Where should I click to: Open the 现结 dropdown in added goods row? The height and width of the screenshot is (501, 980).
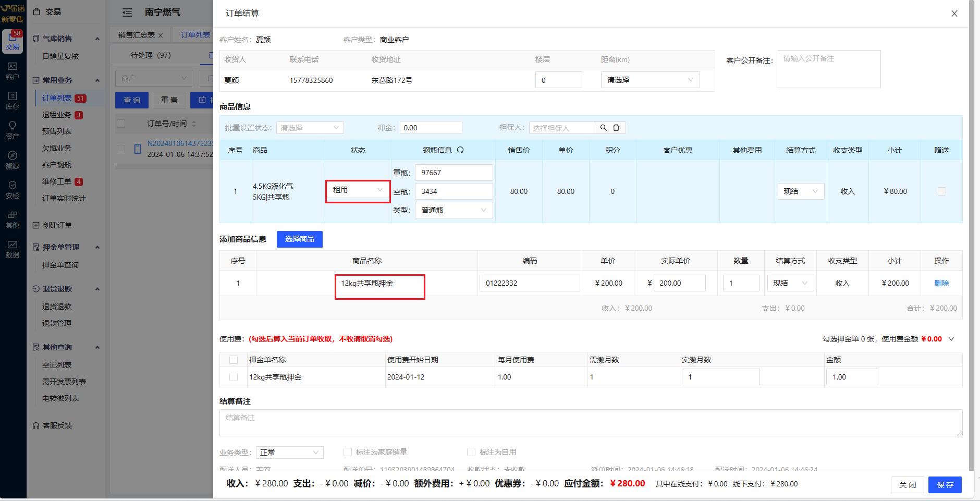pos(790,283)
